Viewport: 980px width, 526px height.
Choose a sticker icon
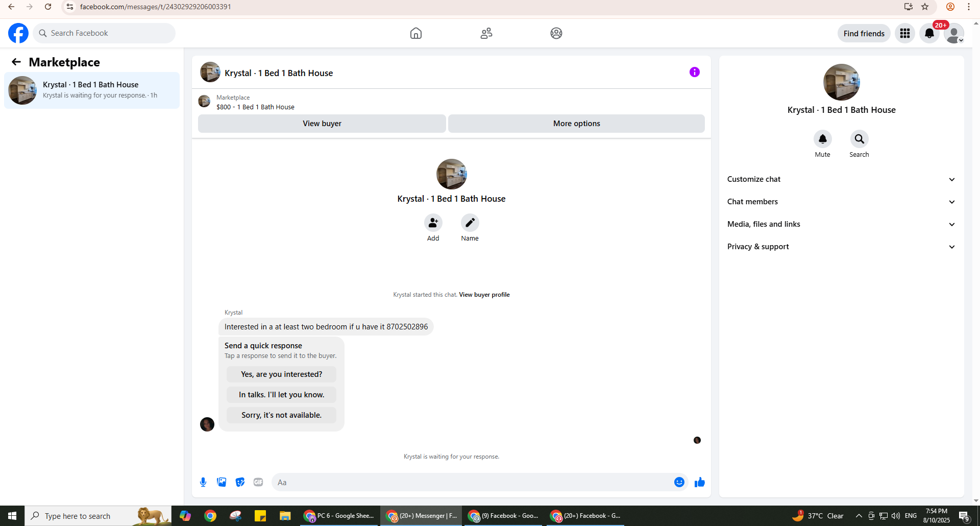click(240, 482)
